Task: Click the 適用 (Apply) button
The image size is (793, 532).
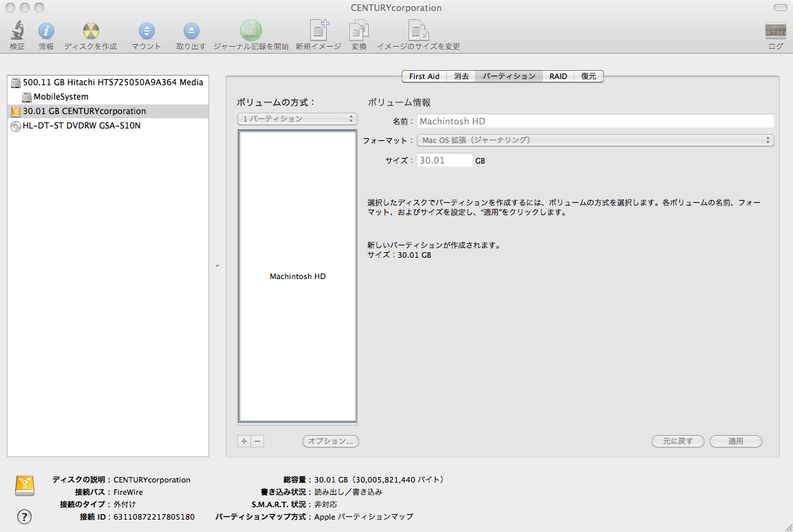Action: click(735, 441)
